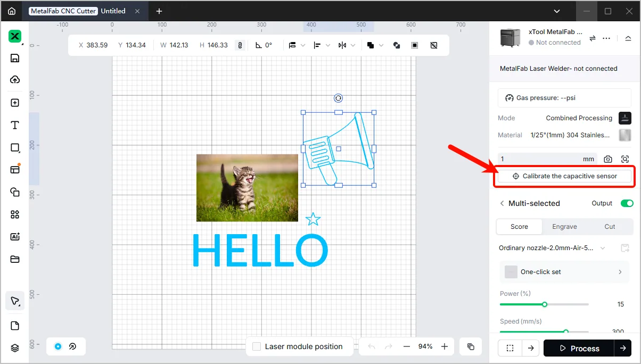
Task: Click the camera capture icon
Action: (x=608, y=159)
